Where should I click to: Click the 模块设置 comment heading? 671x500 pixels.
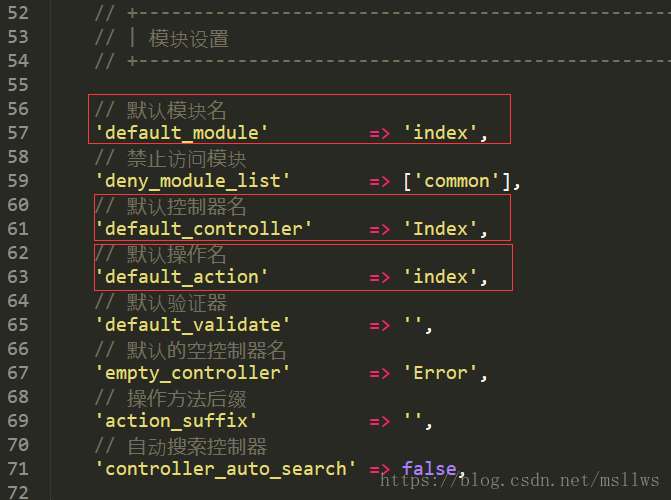(x=188, y=39)
